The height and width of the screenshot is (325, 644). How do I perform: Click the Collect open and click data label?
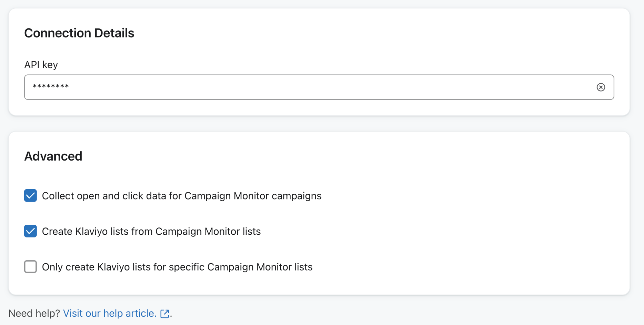point(181,196)
